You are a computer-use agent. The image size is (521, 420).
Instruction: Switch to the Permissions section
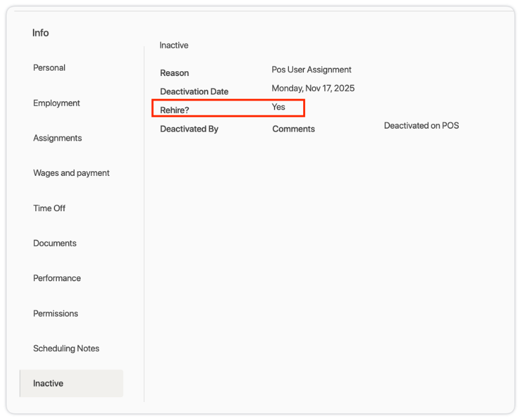[x=56, y=314]
